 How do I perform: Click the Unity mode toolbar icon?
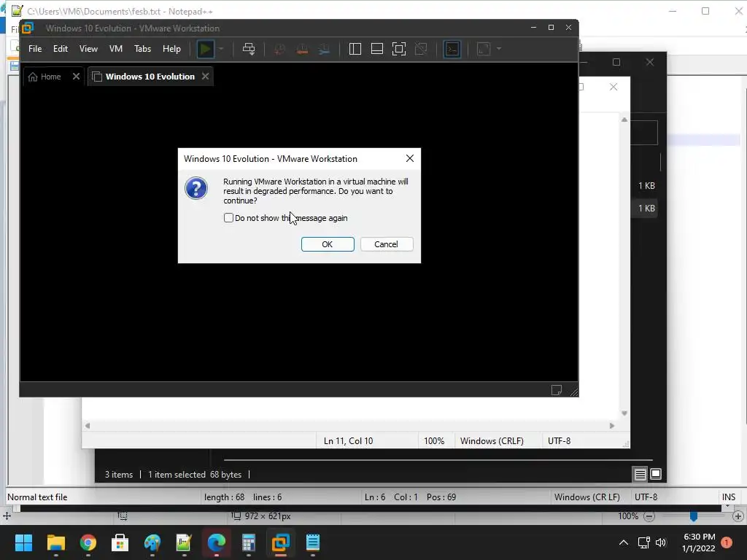[421, 49]
